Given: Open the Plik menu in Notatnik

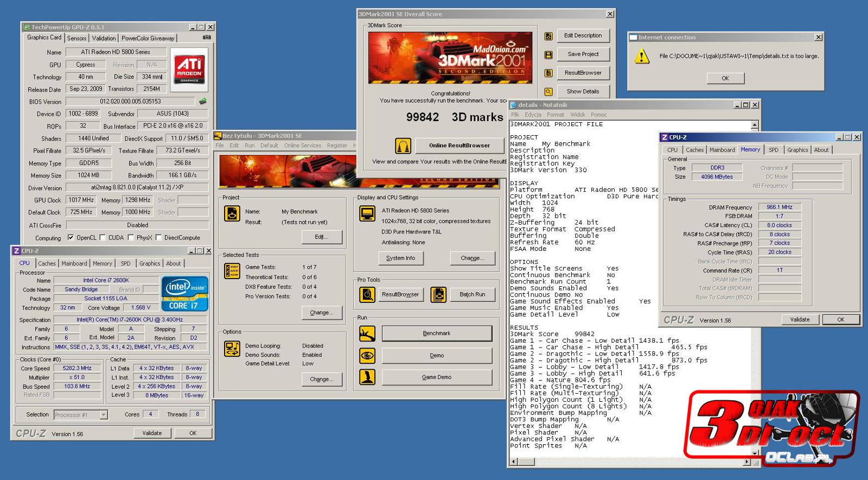Looking at the screenshot, I should 515,115.
